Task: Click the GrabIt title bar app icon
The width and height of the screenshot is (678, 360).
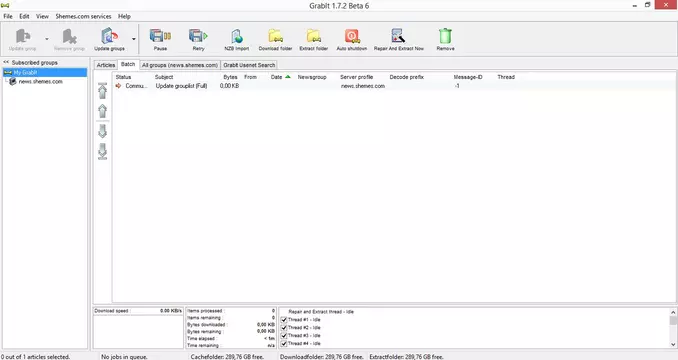Action: click(5, 6)
